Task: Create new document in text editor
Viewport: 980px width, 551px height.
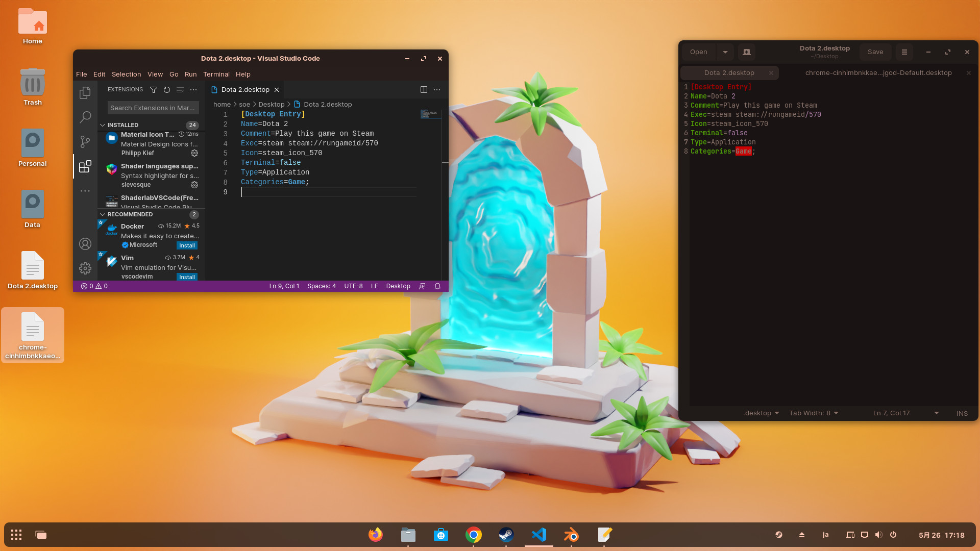Action: 747,52
